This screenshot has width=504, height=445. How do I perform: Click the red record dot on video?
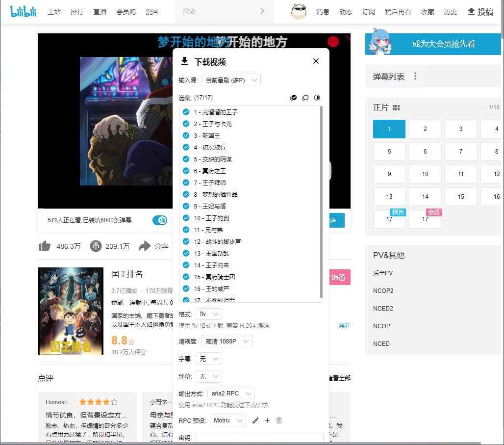333,42
